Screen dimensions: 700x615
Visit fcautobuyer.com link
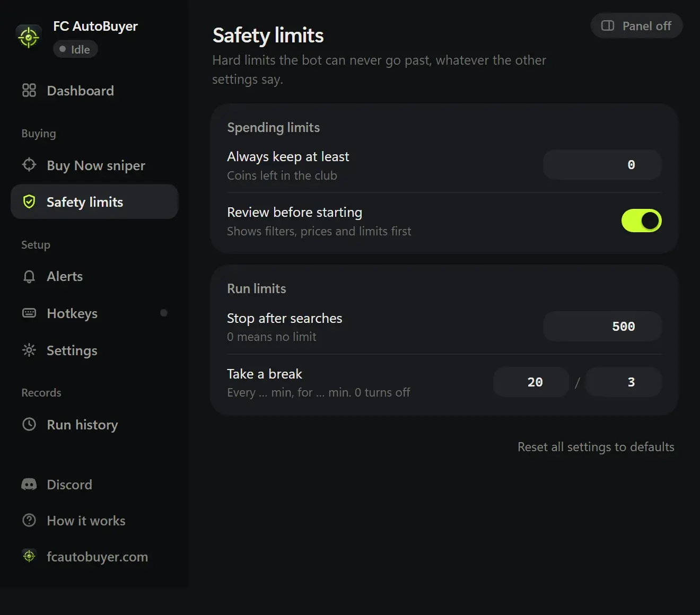pos(94,557)
